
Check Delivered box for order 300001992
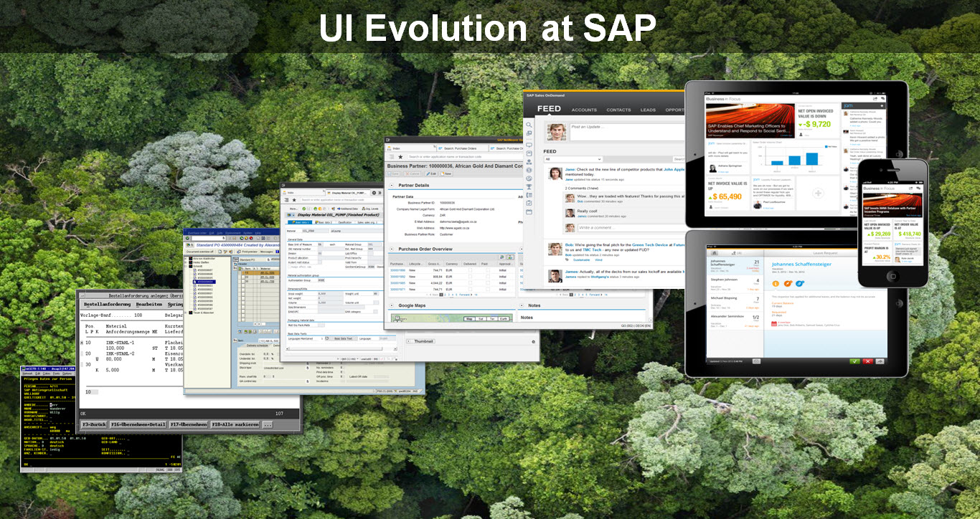pyautogui.click(x=471, y=277)
